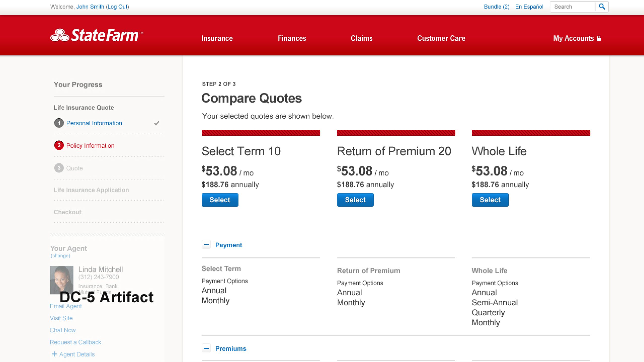Open the Customer Care menu
The width and height of the screenshot is (644, 362).
(x=441, y=38)
